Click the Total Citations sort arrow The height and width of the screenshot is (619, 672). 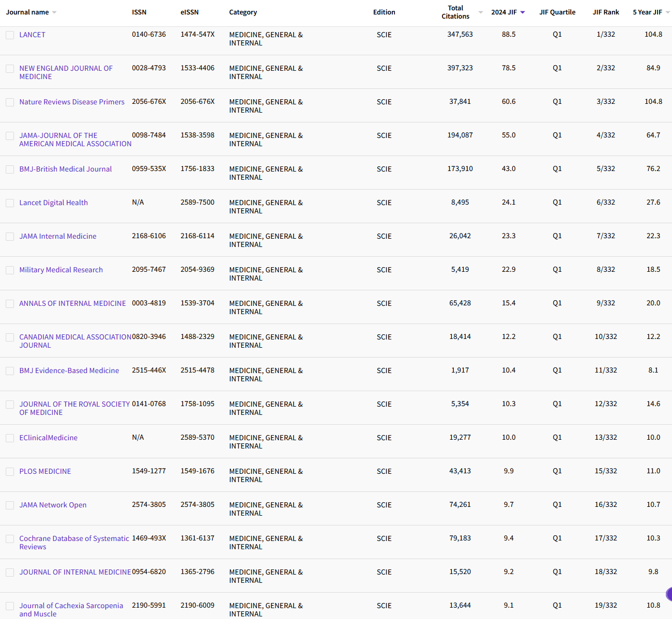click(x=481, y=12)
